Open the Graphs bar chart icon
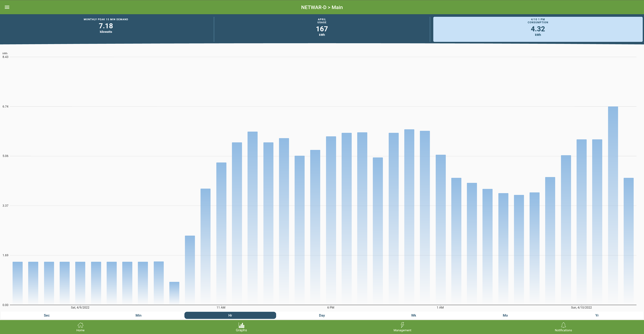Image resolution: width=644 pixels, height=334 pixels. click(241, 325)
